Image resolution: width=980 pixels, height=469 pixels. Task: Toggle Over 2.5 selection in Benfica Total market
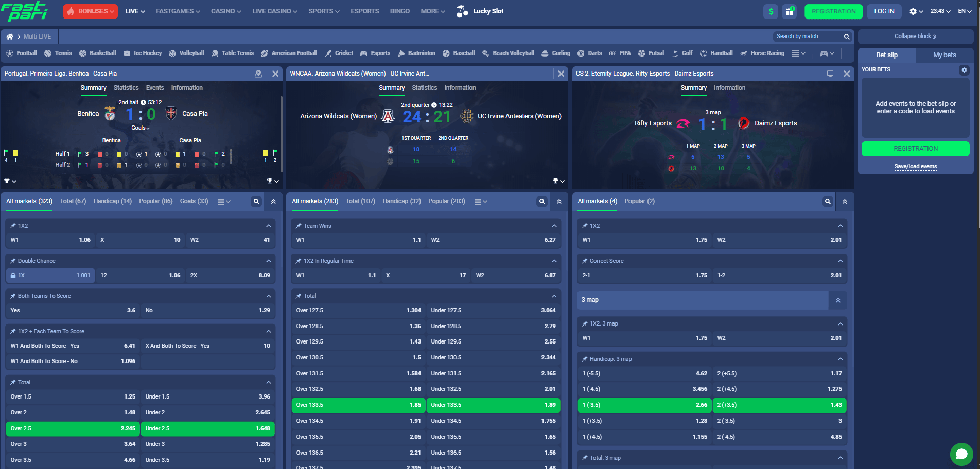coord(72,428)
